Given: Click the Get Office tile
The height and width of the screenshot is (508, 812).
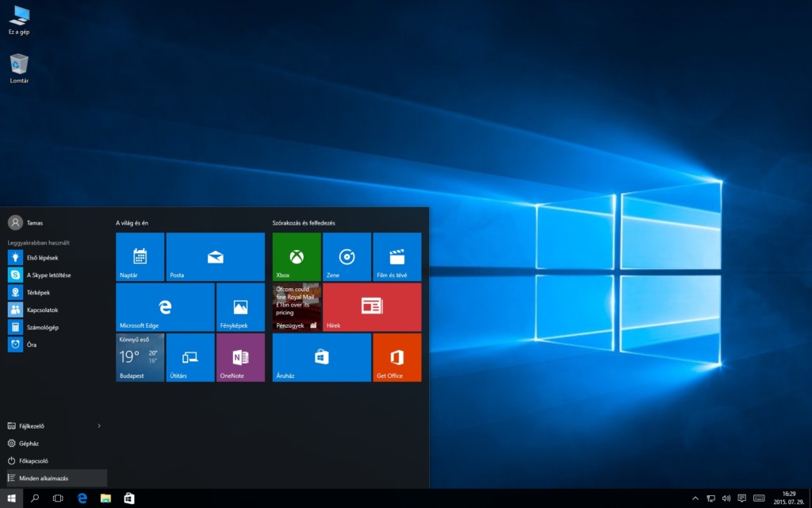Looking at the screenshot, I should point(396,357).
